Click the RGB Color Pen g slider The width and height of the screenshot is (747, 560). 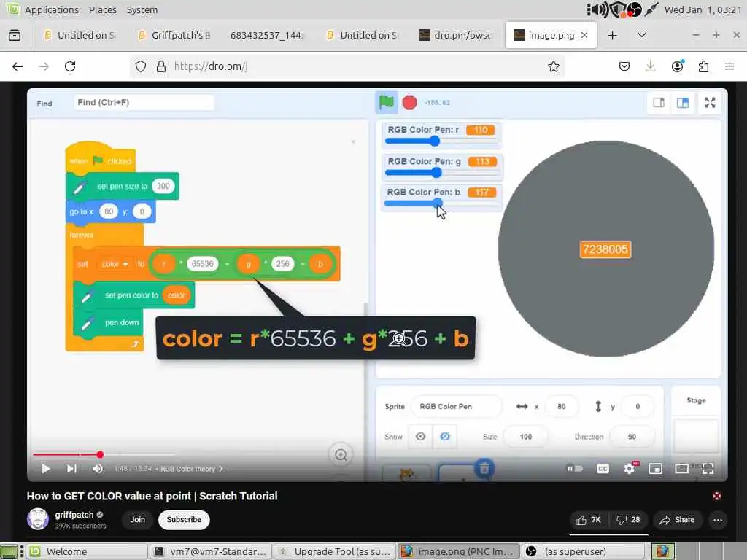point(441,172)
